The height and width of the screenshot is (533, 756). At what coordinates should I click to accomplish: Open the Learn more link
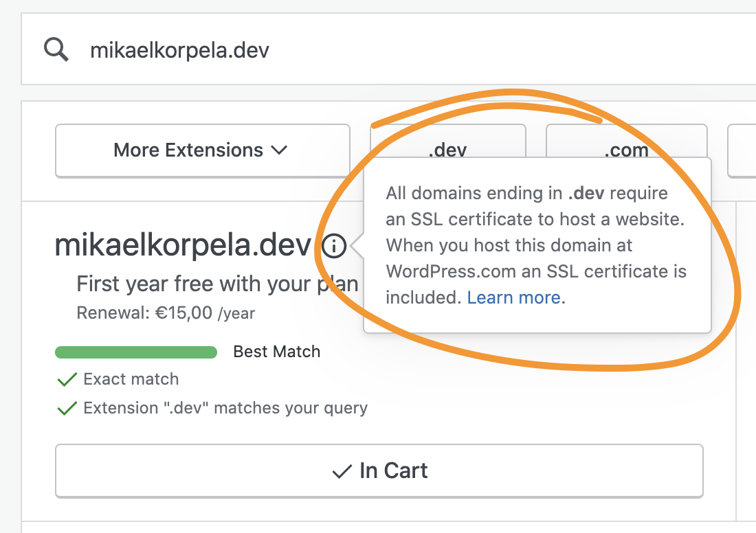[x=514, y=297]
